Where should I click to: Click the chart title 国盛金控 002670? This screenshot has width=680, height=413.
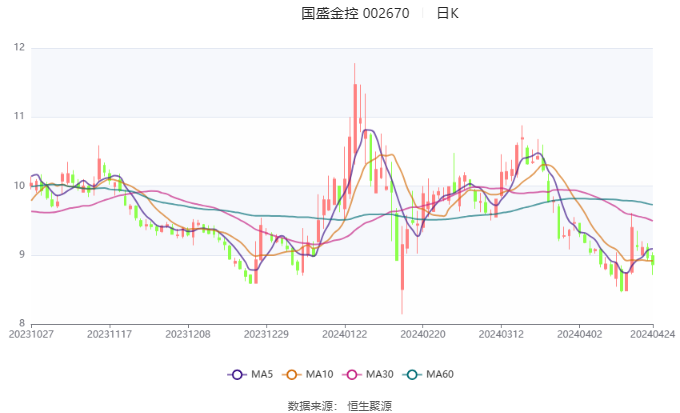coord(355,13)
